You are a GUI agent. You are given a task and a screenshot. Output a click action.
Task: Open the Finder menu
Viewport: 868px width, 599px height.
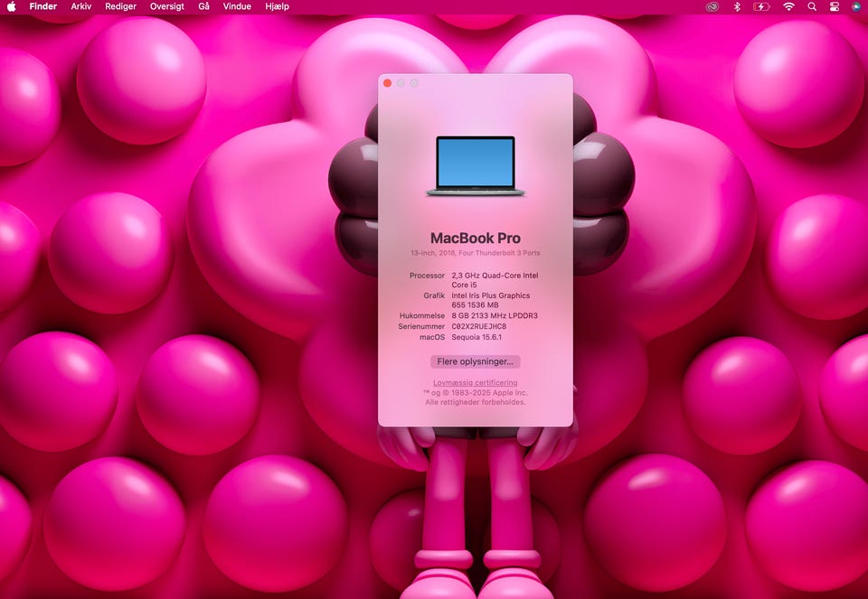[43, 6]
